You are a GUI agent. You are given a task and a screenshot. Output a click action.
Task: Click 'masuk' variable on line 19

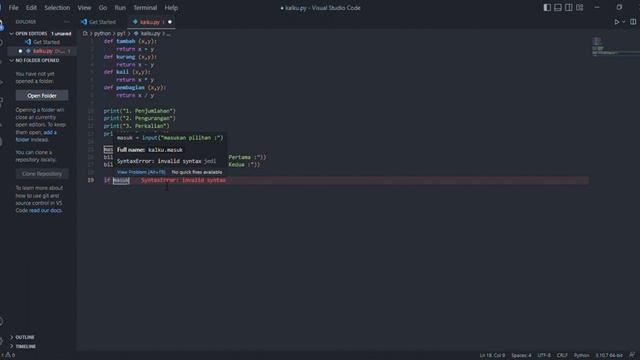click(x=121, y=180)
